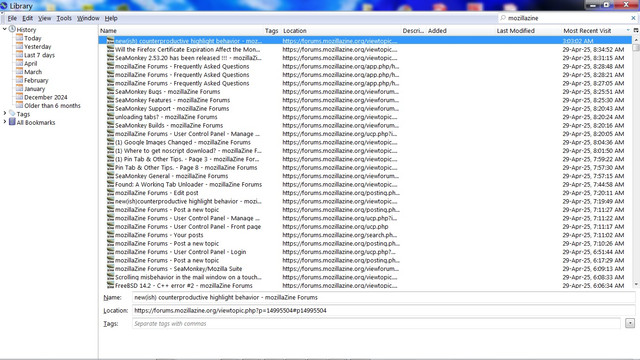Collapse the History tree node
This screenshot has width=640, height=360.
pos(4,29)
